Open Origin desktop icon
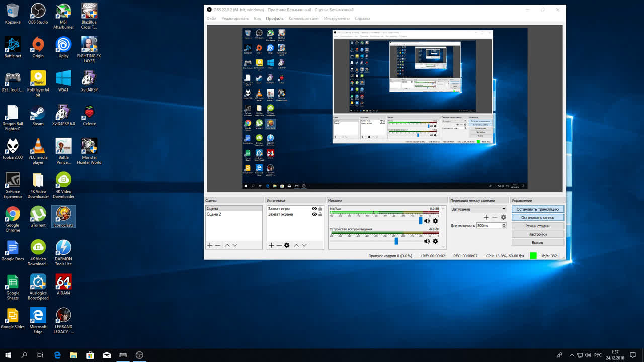This screenshot has height=362, width=644. 38,48
